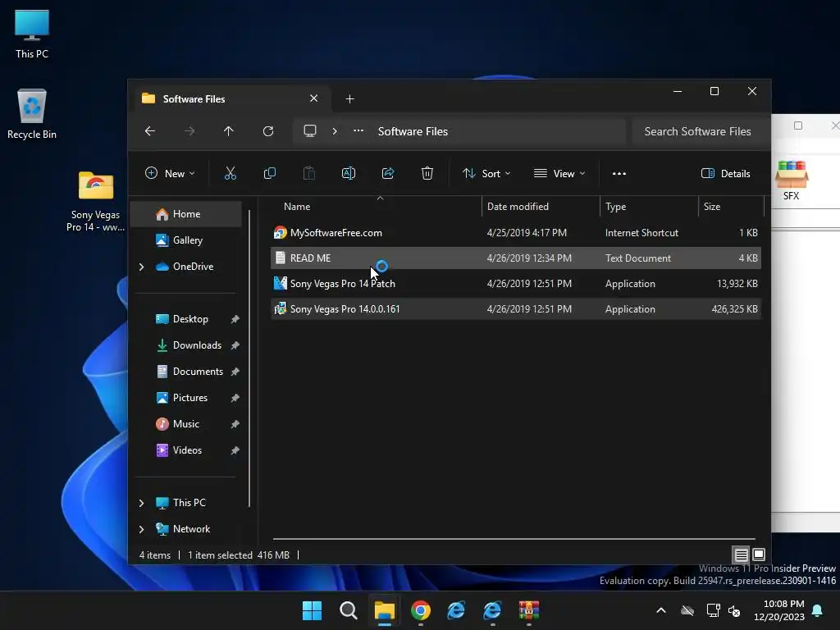Click the Paste clipboard icon
840x630 pixels.
pos(309,173)
